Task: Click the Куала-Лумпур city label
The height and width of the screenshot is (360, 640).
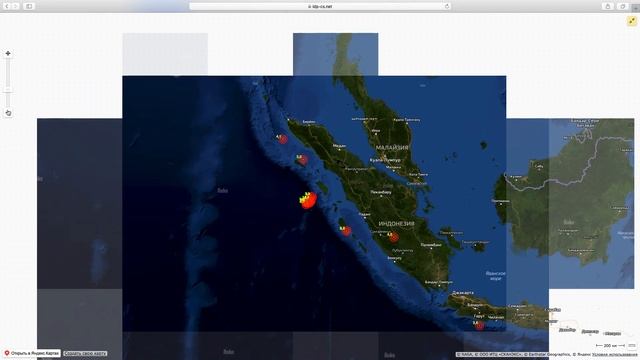Action: point(385,160)
